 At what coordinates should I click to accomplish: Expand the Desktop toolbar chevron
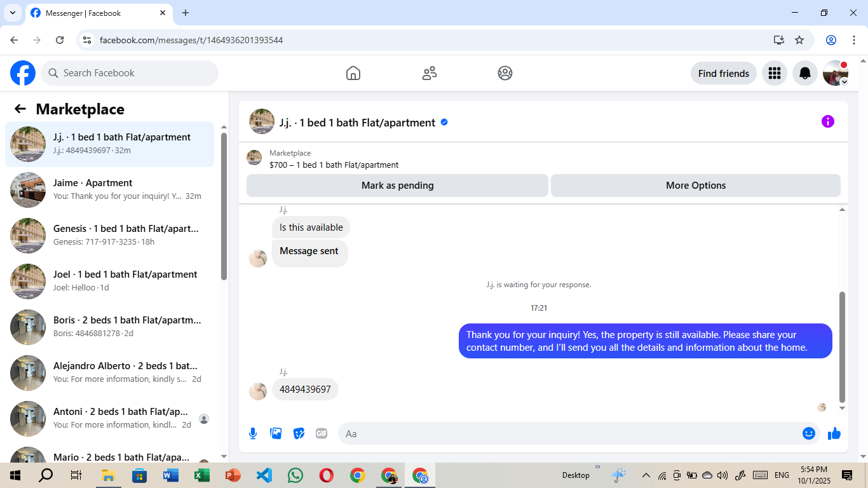597,467
